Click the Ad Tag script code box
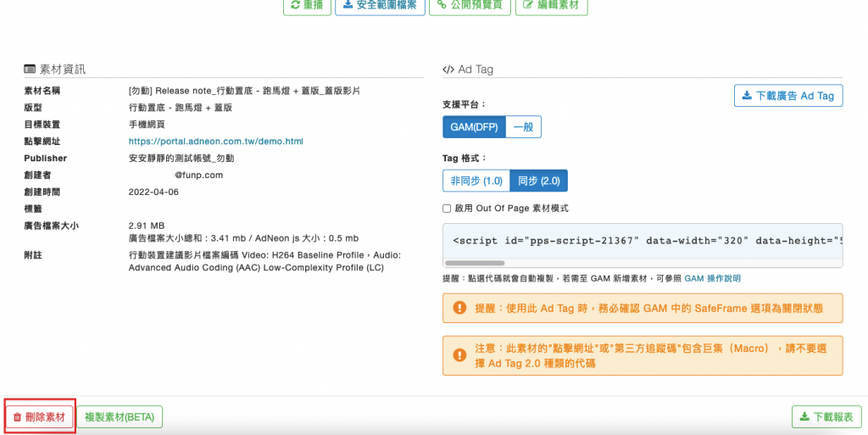 pos(643,241)
